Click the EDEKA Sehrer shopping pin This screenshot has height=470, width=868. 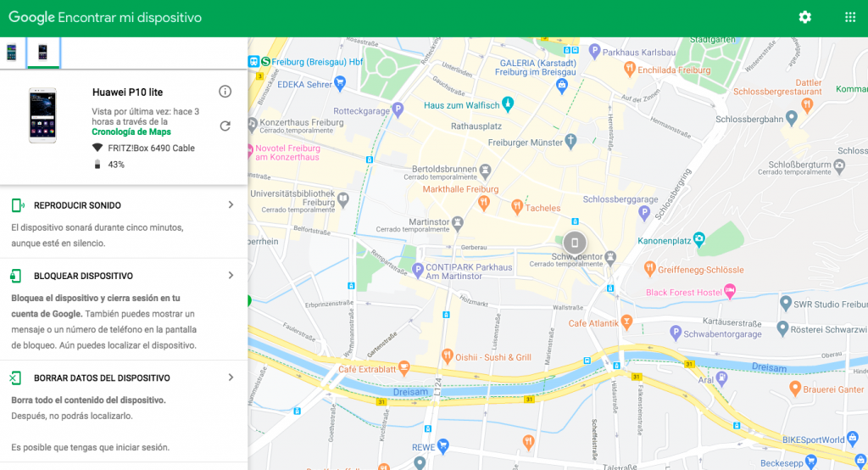click(x=340, y=84)
